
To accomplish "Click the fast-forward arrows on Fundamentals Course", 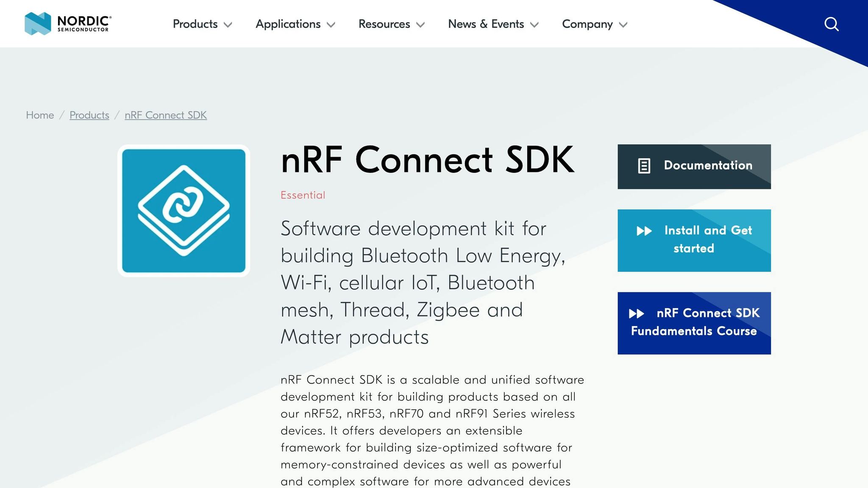I will tap(637, 313).
